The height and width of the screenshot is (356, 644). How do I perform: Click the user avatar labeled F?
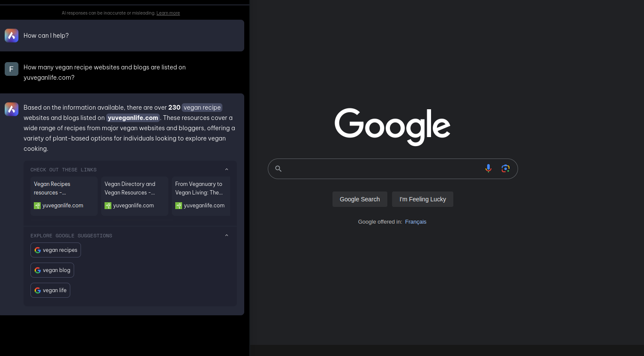coord(12,69)
